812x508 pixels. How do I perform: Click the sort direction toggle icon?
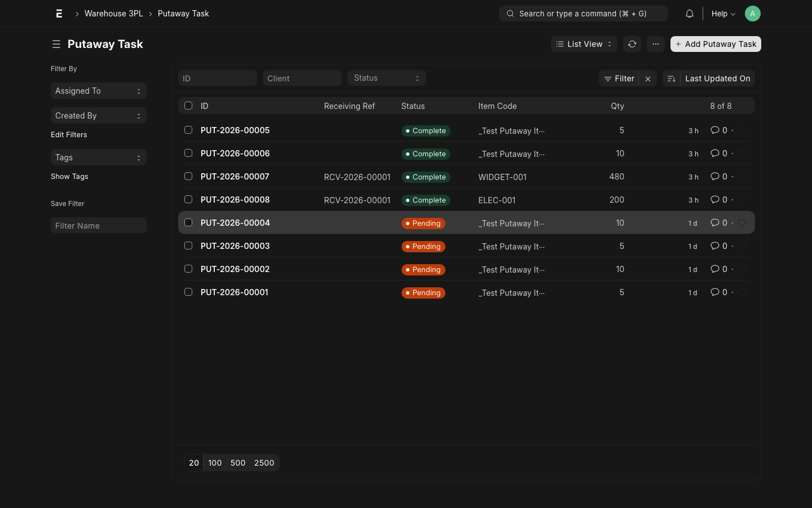click(671, 78)
